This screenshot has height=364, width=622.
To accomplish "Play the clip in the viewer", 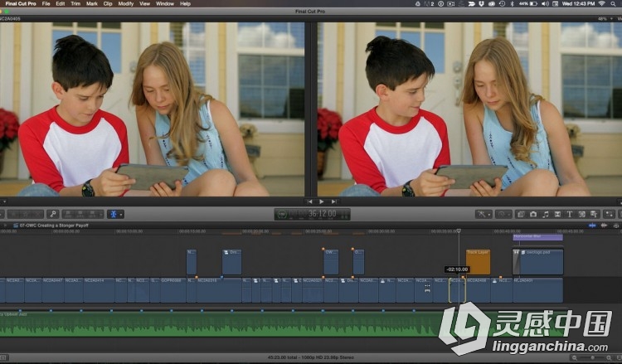I will pos(321,201).
